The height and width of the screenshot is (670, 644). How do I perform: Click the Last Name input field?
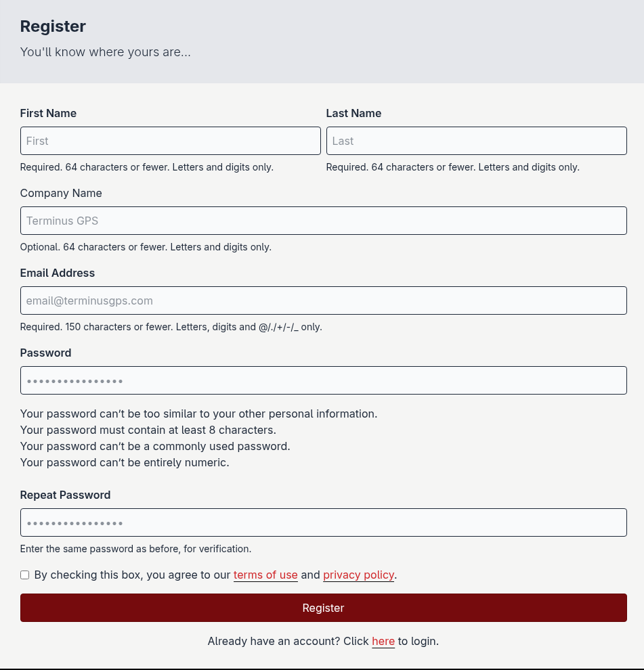(x=476, y=141)
